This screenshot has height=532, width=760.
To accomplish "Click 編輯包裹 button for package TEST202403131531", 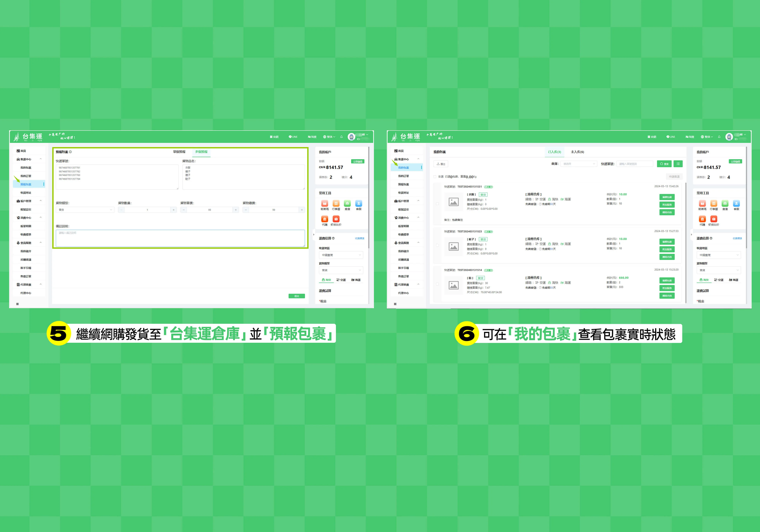I will [x=667, y=197].
